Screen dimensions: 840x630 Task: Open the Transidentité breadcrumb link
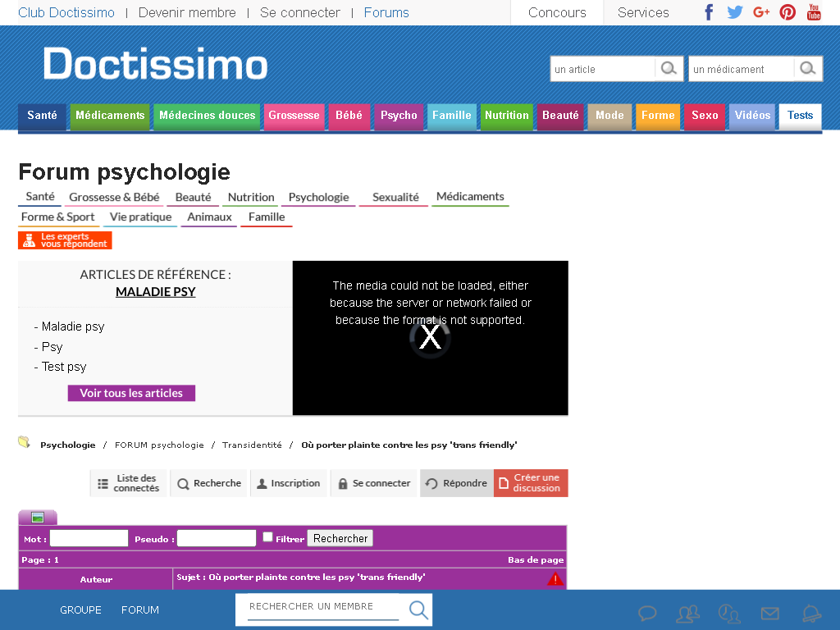pos(252,445)
